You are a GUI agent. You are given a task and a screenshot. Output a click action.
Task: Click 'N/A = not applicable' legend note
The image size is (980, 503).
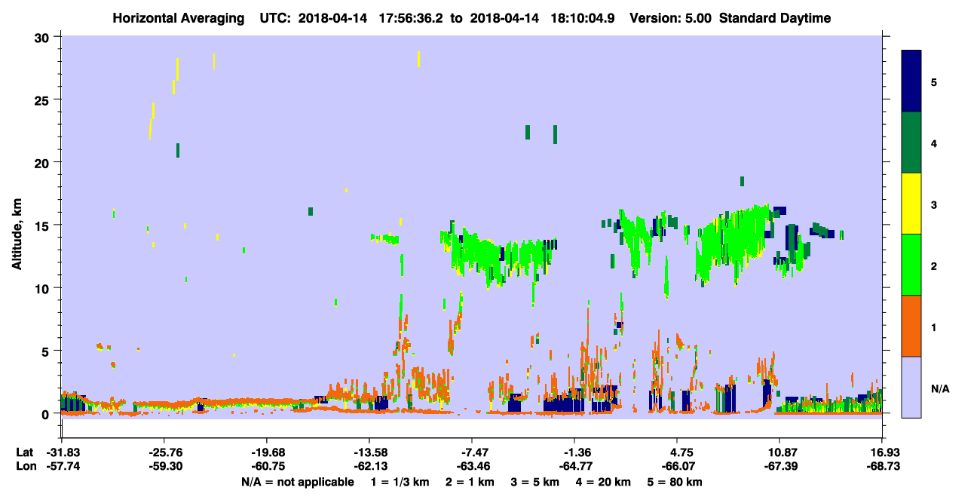coord(297,482)
